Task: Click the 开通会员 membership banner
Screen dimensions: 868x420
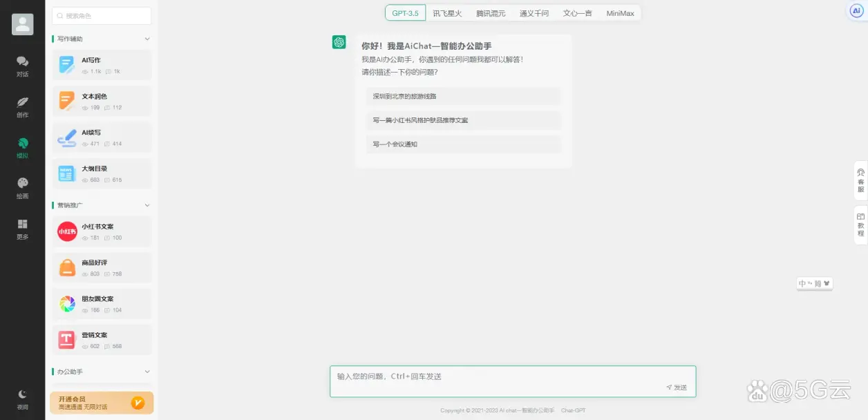Action: (x=102, y=403)
